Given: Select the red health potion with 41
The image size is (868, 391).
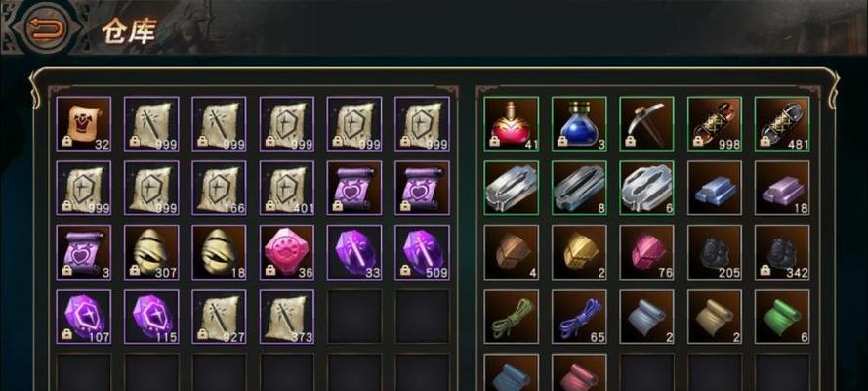Looking at the screenshot, I should pyautogui.click(x=511, y=123).
